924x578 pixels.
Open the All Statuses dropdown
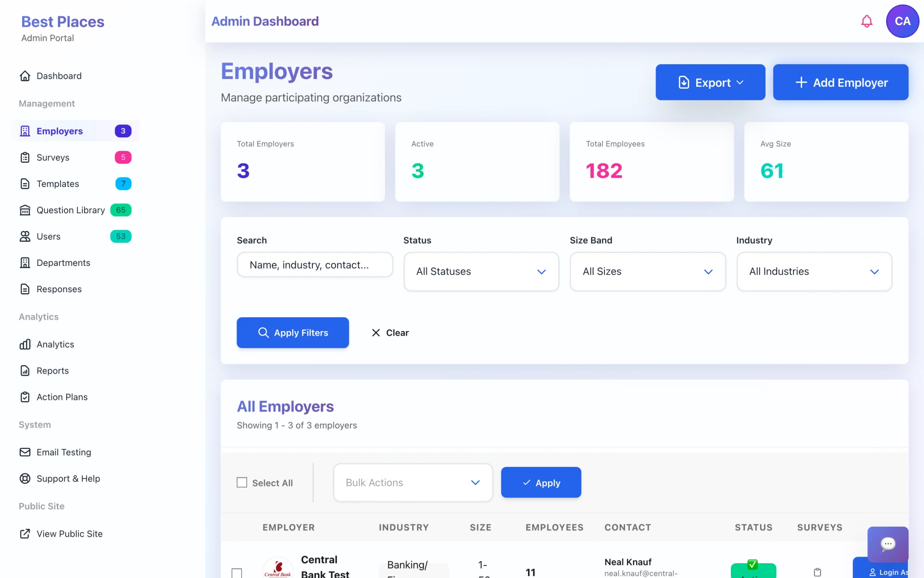(481, 272)
